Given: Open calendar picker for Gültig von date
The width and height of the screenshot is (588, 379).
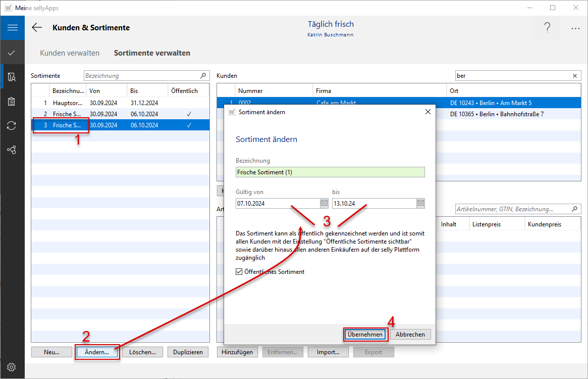Looking at the screenshot, I should point(324,203).
